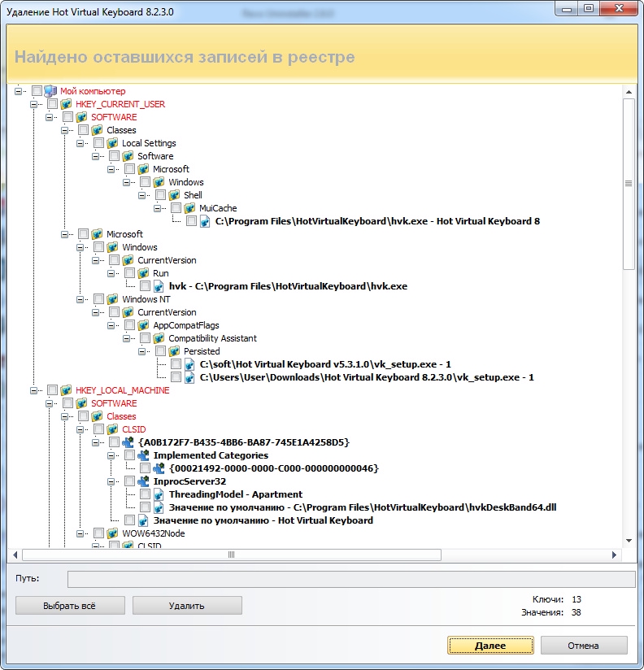Click the hvk Run value document icon
The width and height of the screenshot is (644, 670).
point(159,286)
